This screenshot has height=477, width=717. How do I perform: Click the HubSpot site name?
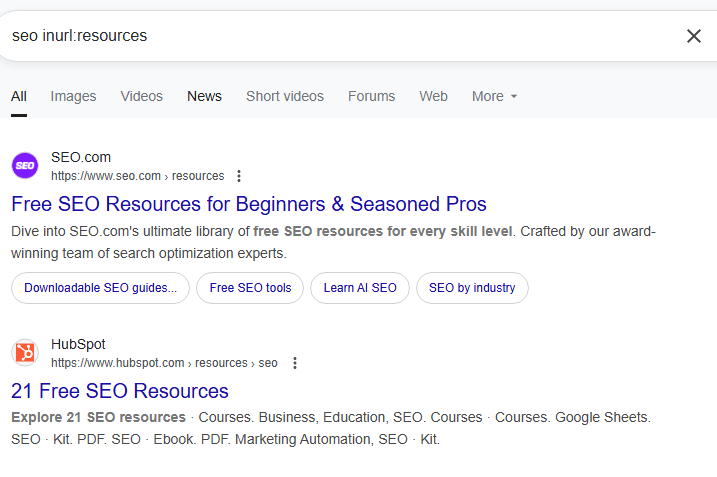78,344
